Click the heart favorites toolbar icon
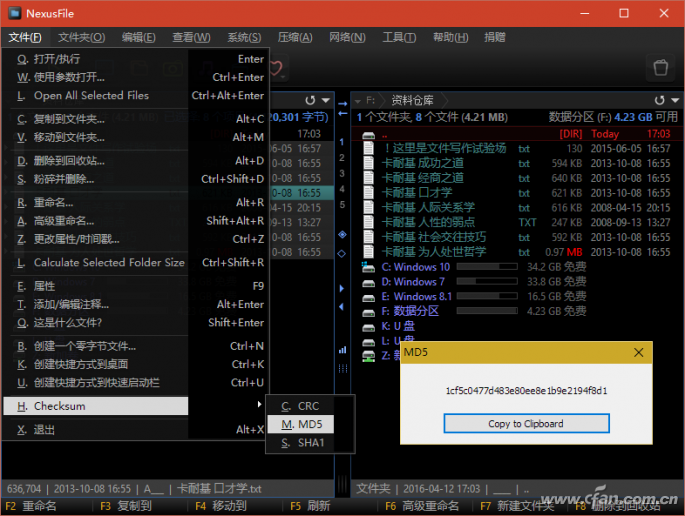This screenshot has width=685, height=516. [277, 69]
